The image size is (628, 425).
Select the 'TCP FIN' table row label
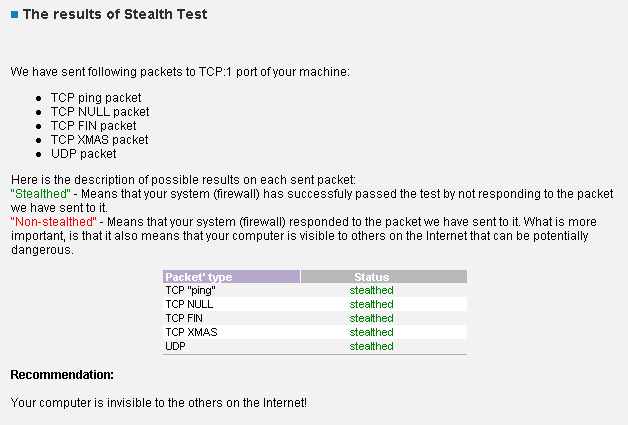[184, 318]
